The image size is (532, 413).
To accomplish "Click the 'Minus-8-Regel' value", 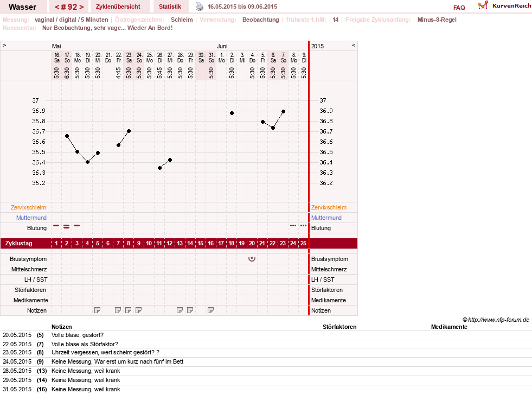I will click(437, 20).
